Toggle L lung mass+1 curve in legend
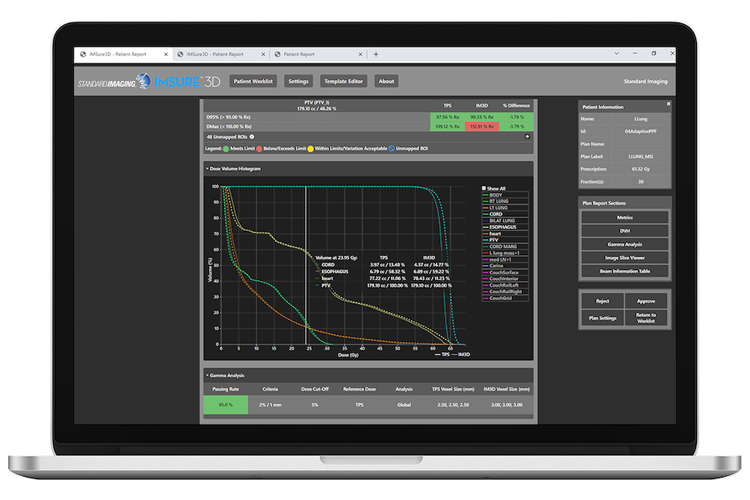The image size is (750, 500). pos(505,253)
